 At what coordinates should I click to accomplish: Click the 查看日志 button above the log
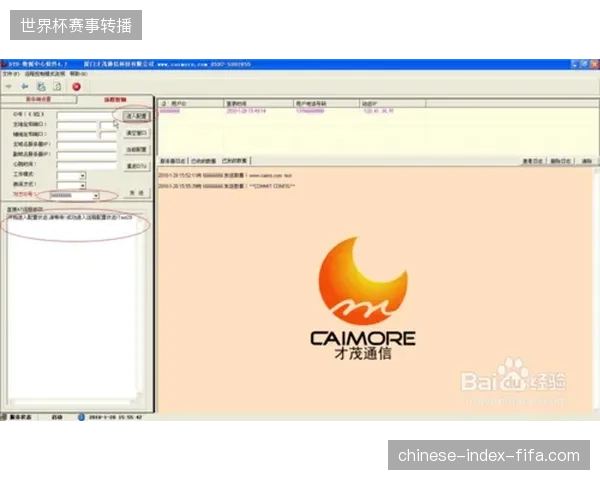click(x=533, y=161)
